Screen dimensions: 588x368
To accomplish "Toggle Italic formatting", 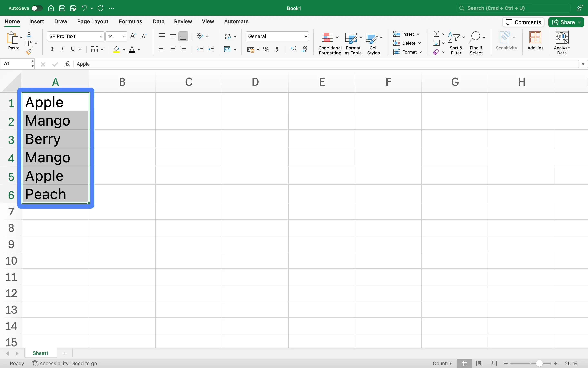I will click(62, 49).
